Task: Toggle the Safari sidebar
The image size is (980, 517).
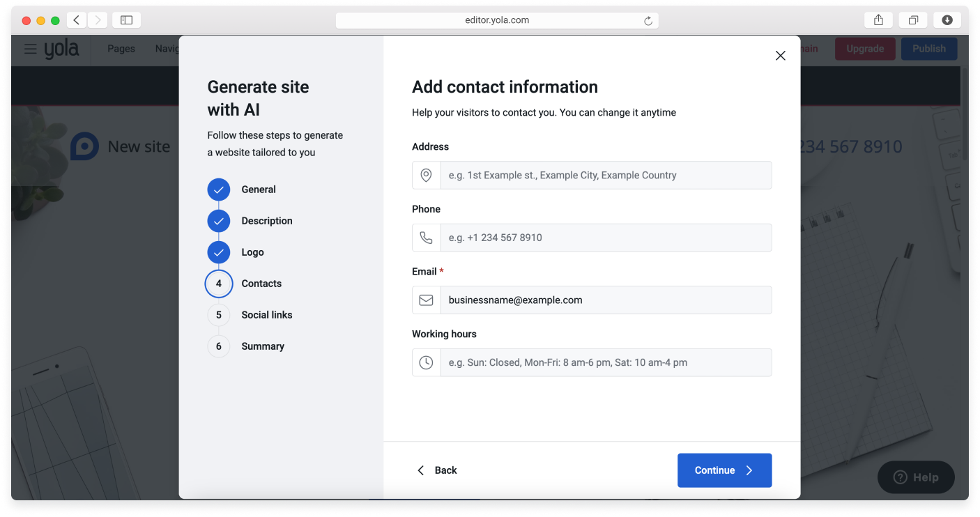Action: (x=126, y=20)
